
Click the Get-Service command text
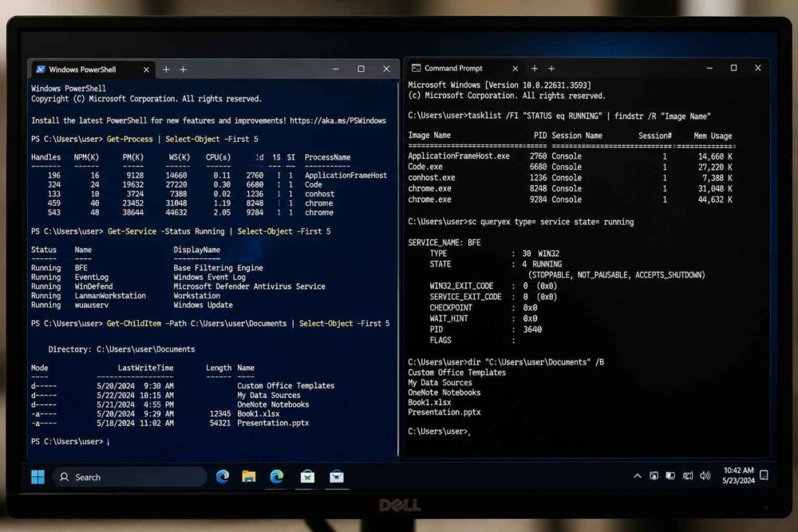132,231
